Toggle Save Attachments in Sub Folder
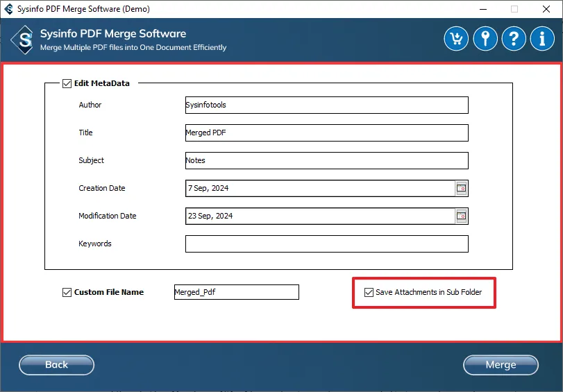 [x=369, y=292]
